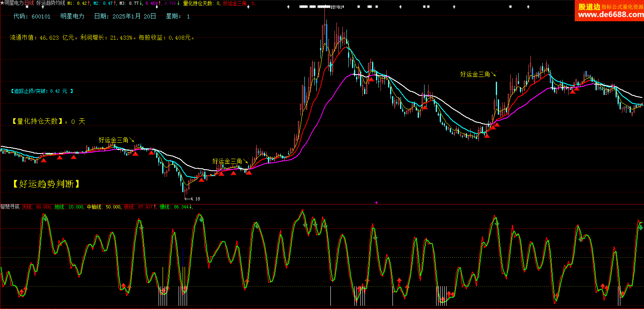
Task: Click the arrow beside the rightmost 好运金三角 annotation
Action: coord(494,74)
